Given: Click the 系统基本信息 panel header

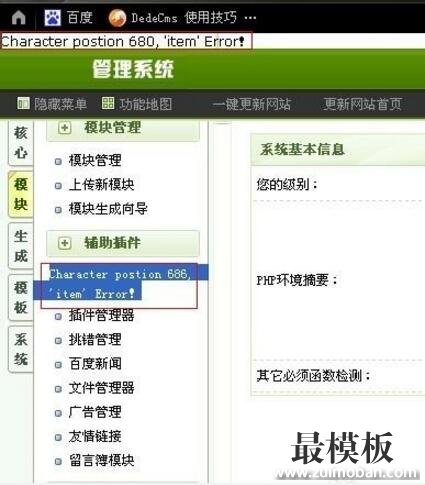Looking at the screenshot, I should (x=337, y=149).
